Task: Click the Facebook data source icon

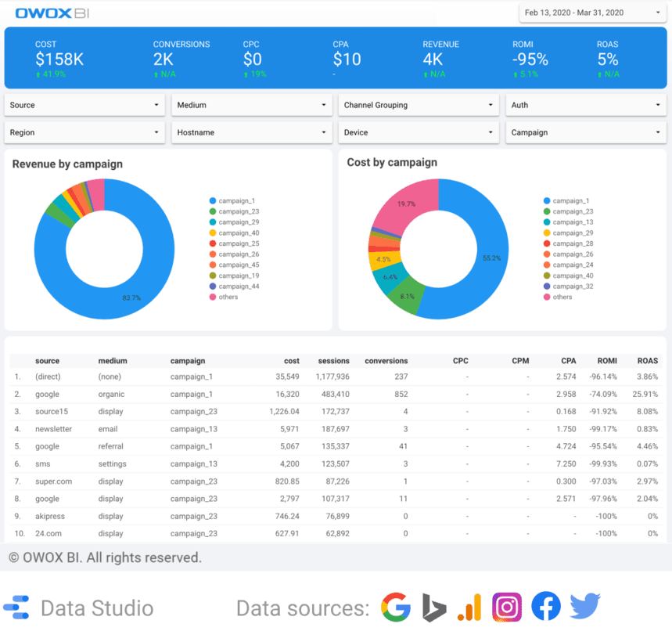Action: (545, 607)
